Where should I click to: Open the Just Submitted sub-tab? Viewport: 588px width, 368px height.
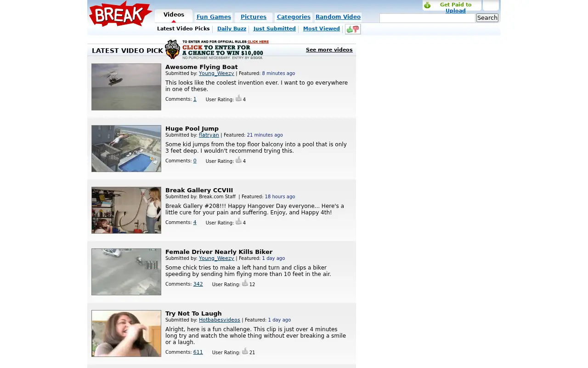pyautogui.click(x=275, y=29)
